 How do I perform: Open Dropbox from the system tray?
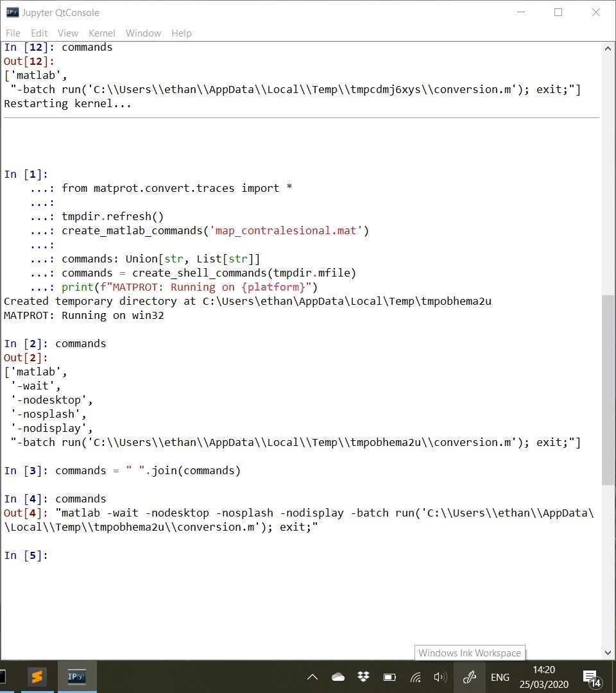click(364, 676)
